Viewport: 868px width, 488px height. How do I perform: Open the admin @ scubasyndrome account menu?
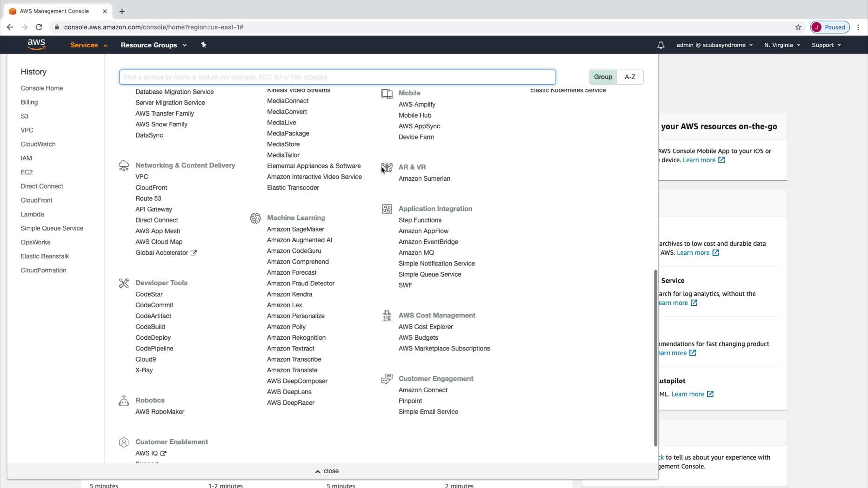tap(714, 45)
